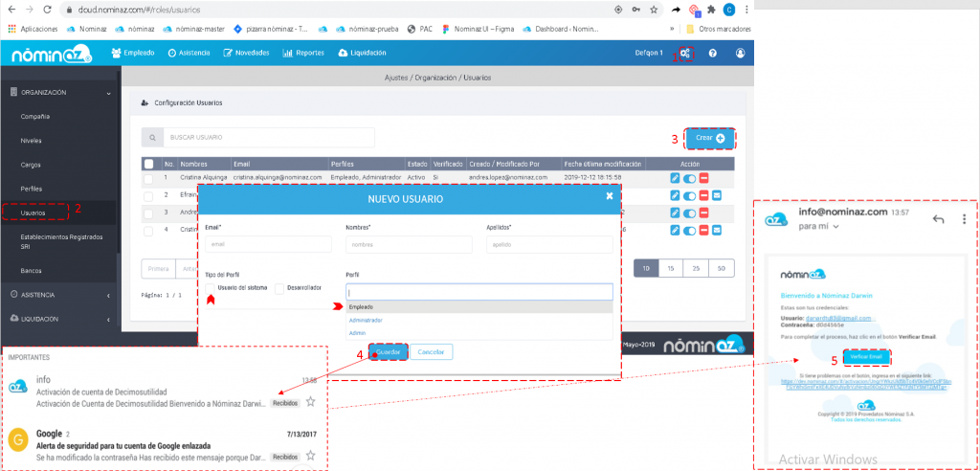Click the Buscar Usuario search field
980x471 pixels.
pos(269,138)
